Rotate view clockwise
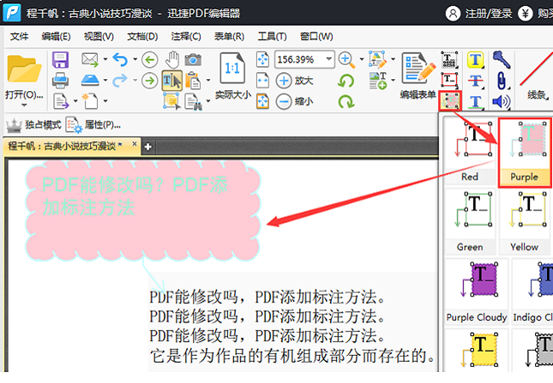This screenshot has height=383, width=553. 346,102
